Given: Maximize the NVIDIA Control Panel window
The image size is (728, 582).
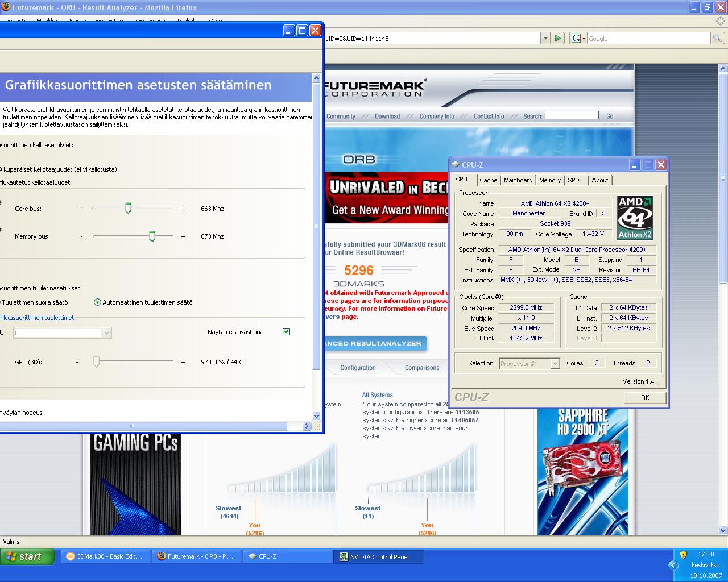Looking at the screenshot, I should click(302, 30).
